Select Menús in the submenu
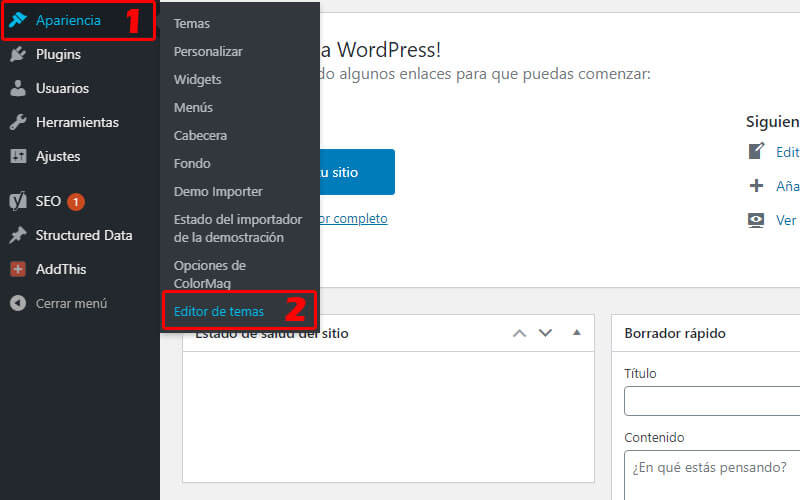Viewport: 800px width, 500px height. [193, 108]
